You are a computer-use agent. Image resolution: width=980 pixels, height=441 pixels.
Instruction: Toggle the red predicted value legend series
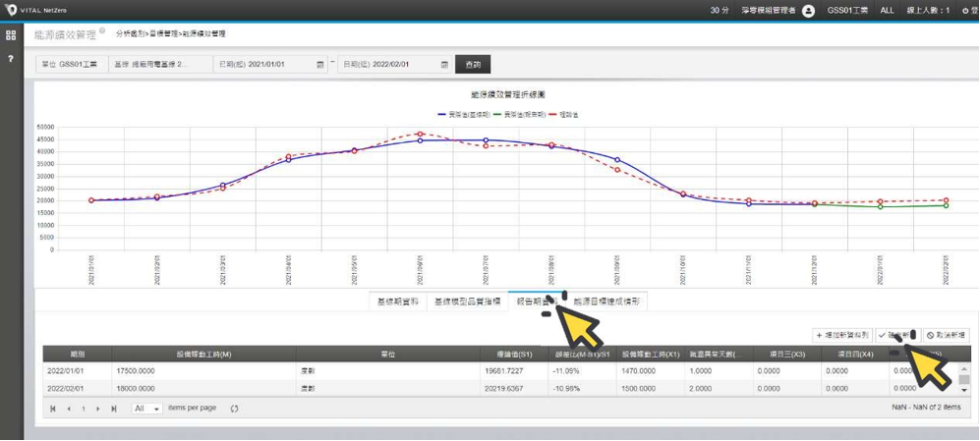tap(564, 115)
